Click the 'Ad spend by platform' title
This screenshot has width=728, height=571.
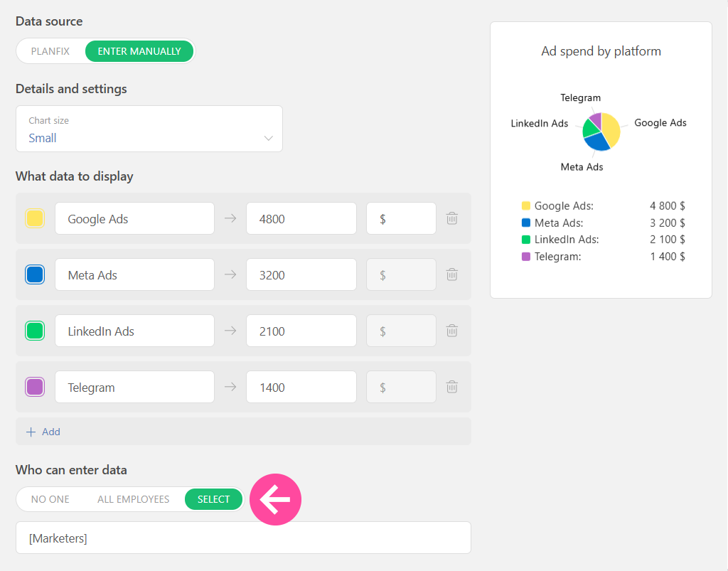[601, 51]
